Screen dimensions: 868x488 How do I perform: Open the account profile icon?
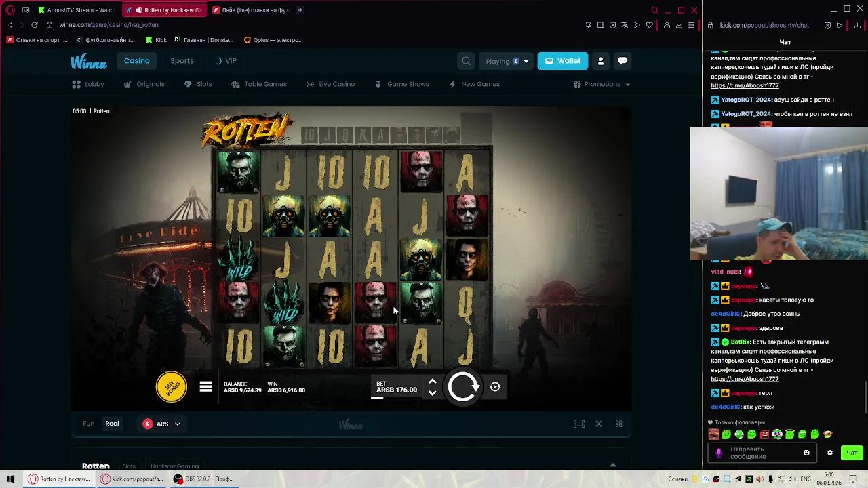(600, 61)
